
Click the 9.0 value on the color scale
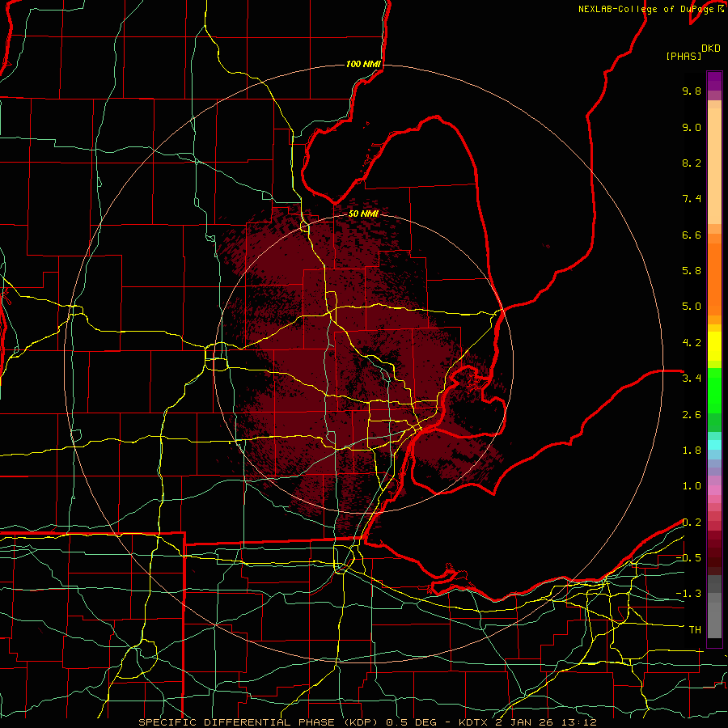click(692, 127)
